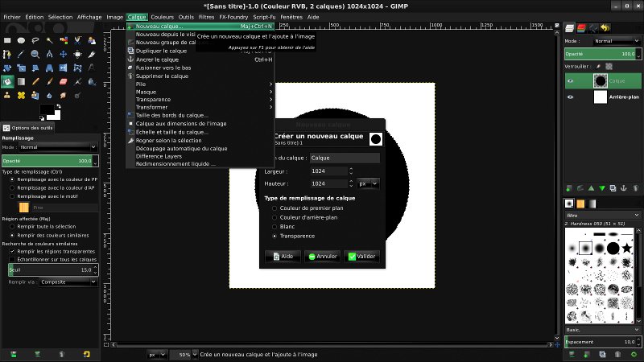Click anchor layer icon in layers panel
This screenshot has width=644, height=362.
click(624, 188)
